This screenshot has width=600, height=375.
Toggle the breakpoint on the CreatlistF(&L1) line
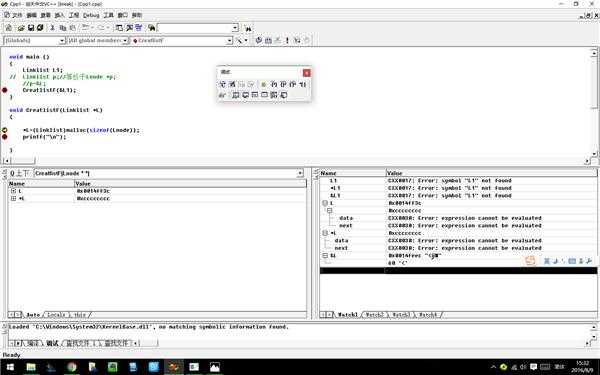(x=5, y=90)
